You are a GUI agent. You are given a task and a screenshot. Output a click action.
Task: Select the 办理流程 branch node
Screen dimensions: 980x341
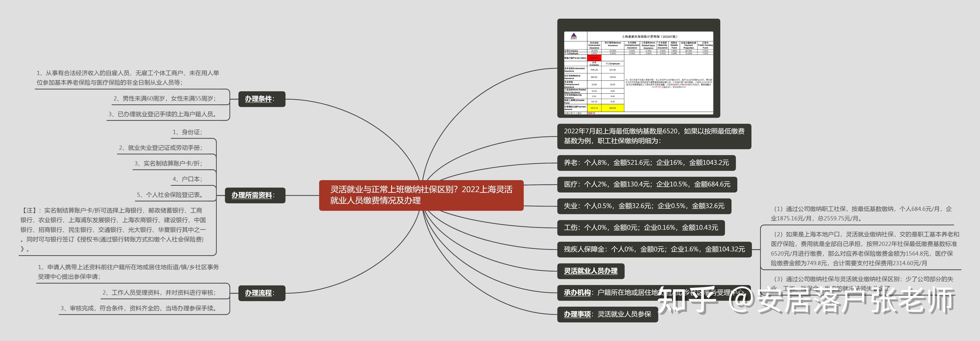262,293
